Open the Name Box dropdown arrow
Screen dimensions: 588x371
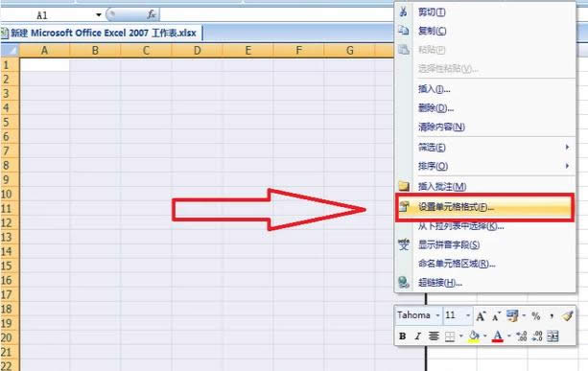click(x=98, y=15)
